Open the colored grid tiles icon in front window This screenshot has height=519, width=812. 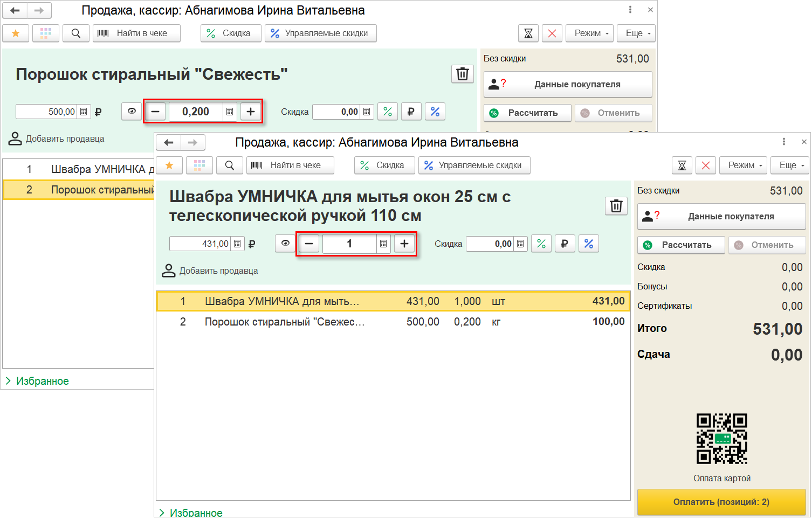pyautogui.click(x=199, y=165)
